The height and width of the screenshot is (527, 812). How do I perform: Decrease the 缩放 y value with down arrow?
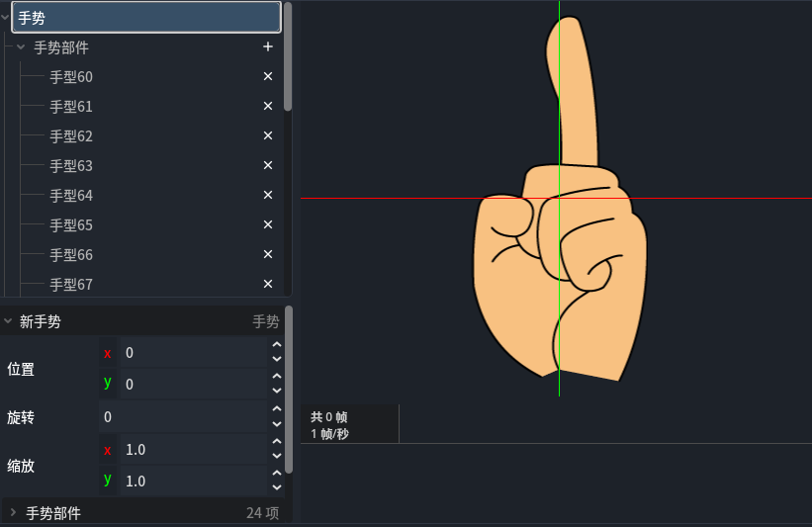pos(277,487)
